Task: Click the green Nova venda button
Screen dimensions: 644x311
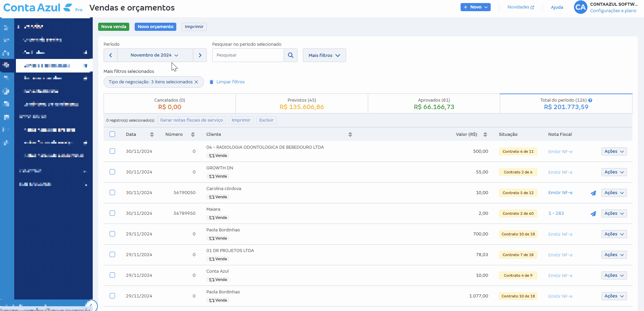Action: (114, 27)
